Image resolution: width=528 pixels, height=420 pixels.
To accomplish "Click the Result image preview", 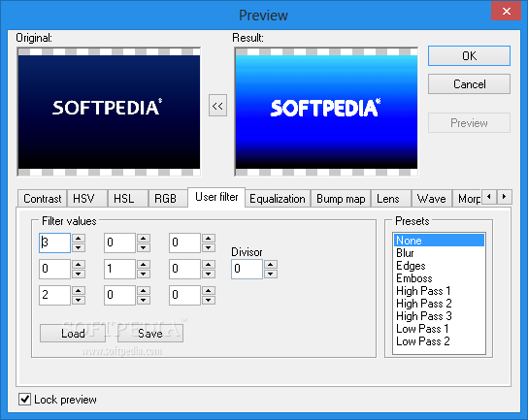I will 326,112.
